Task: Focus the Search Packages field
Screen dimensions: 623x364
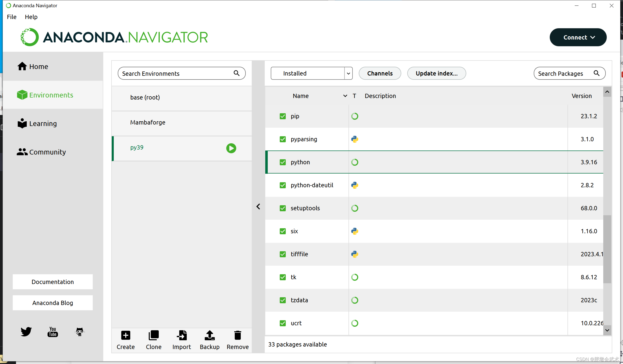Action: (569, 73)
